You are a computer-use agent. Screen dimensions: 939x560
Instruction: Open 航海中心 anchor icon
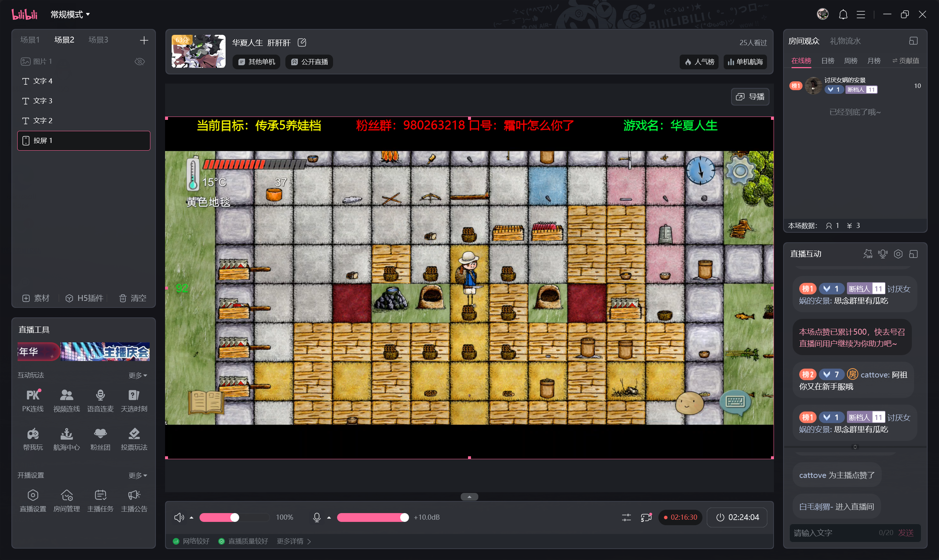66,439
